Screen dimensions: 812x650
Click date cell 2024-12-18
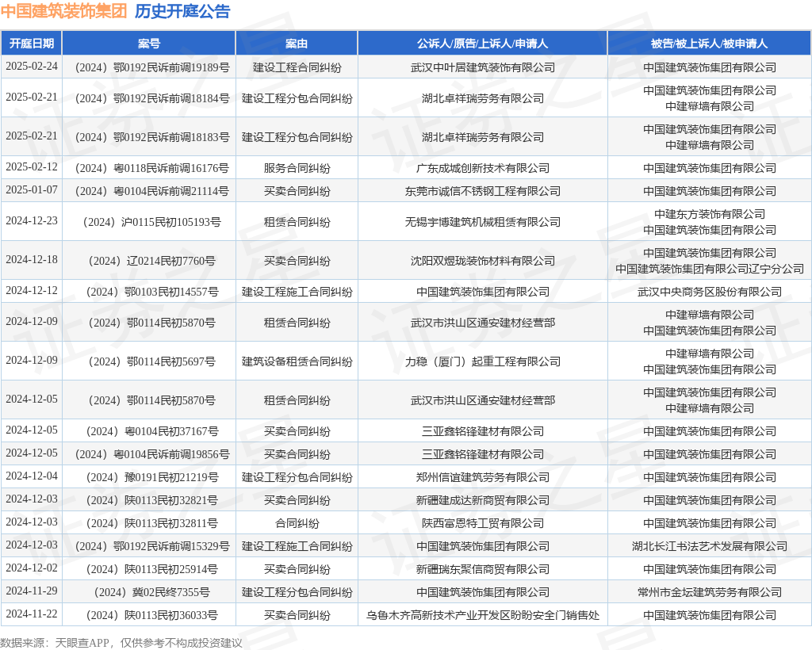point(32,259)
